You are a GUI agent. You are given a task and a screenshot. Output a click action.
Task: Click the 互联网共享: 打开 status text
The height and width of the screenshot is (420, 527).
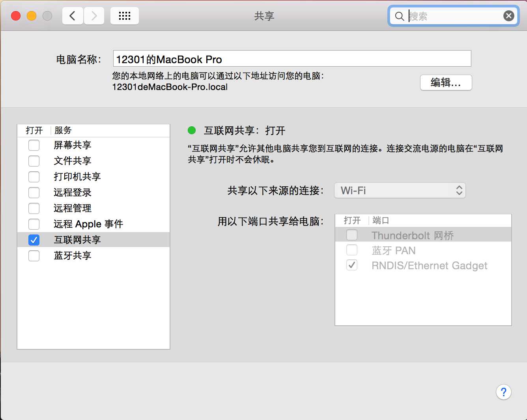coord(245,131)
